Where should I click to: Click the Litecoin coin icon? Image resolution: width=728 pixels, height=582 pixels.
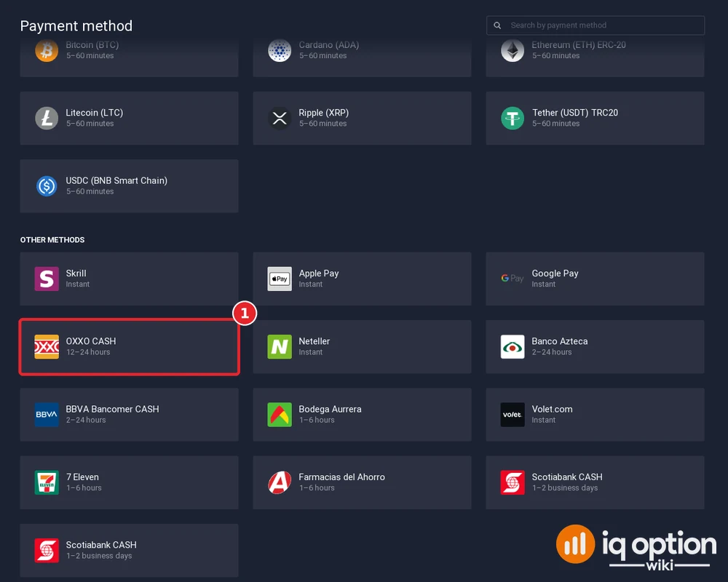pos(47,118)
